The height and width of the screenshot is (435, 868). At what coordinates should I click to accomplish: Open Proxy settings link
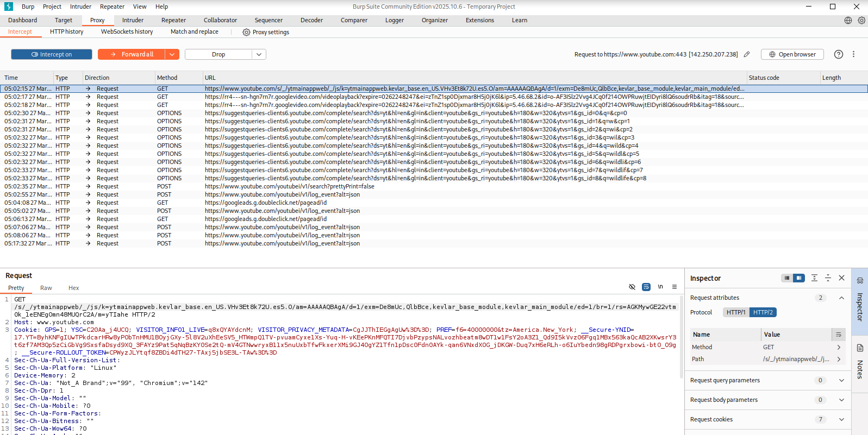tap(271, 32)
